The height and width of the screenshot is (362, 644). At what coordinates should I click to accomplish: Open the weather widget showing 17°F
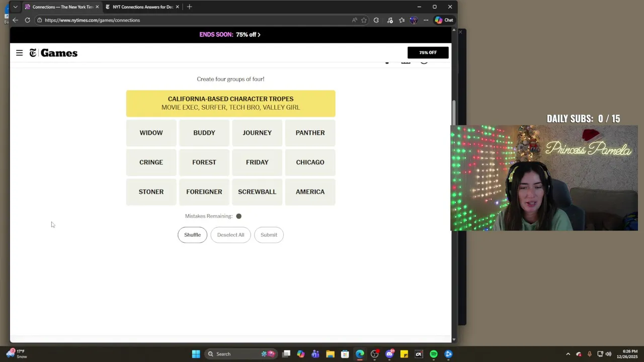(x=16, y=354)
